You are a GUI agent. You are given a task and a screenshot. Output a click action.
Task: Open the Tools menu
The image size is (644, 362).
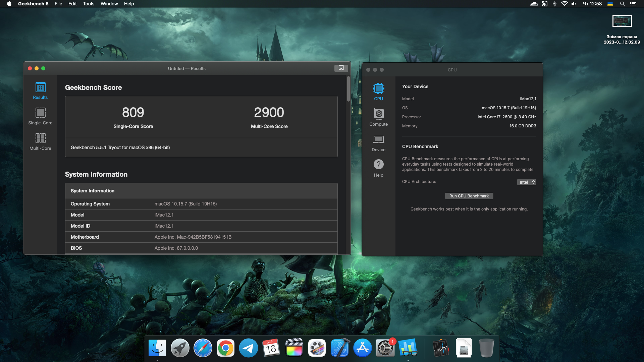pyautogui.click(x=89, y=4)
